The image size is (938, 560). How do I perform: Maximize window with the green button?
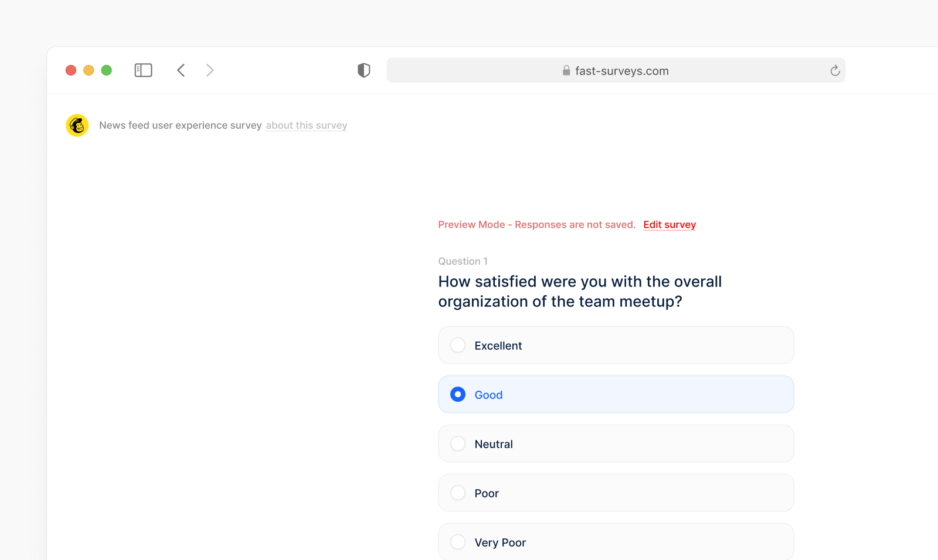tap(107, 70)
